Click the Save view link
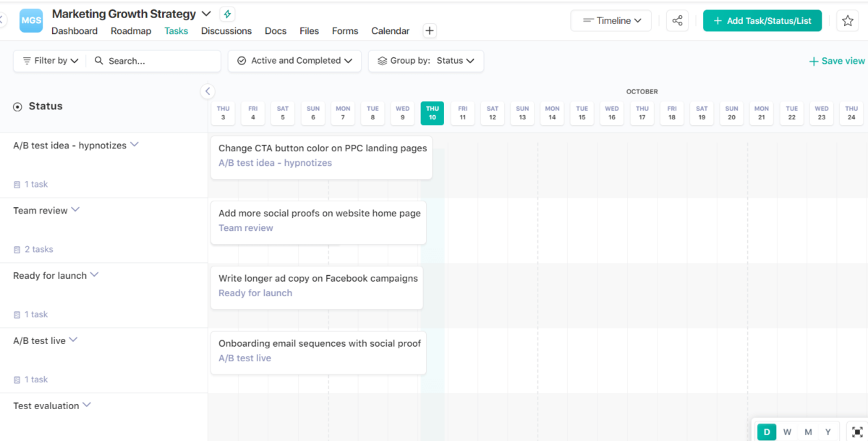Screen dimensions: 868x441 [x=836, y=61]
